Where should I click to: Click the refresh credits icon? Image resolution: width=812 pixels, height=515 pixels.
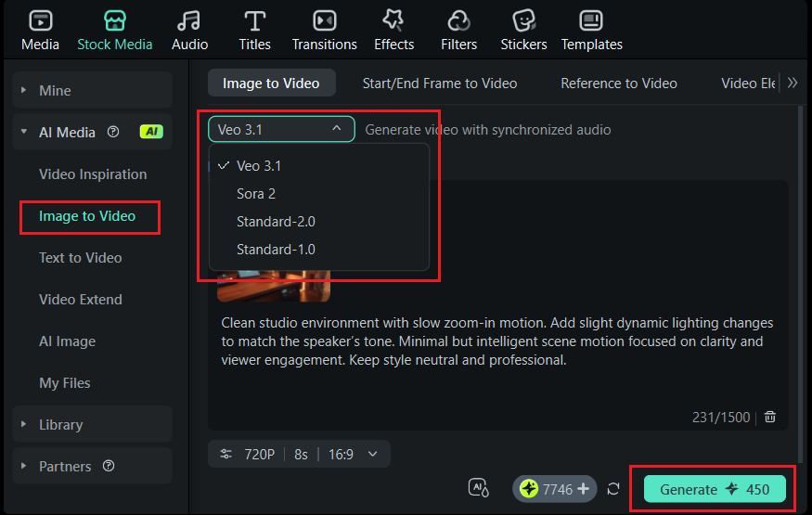point(613,489)
